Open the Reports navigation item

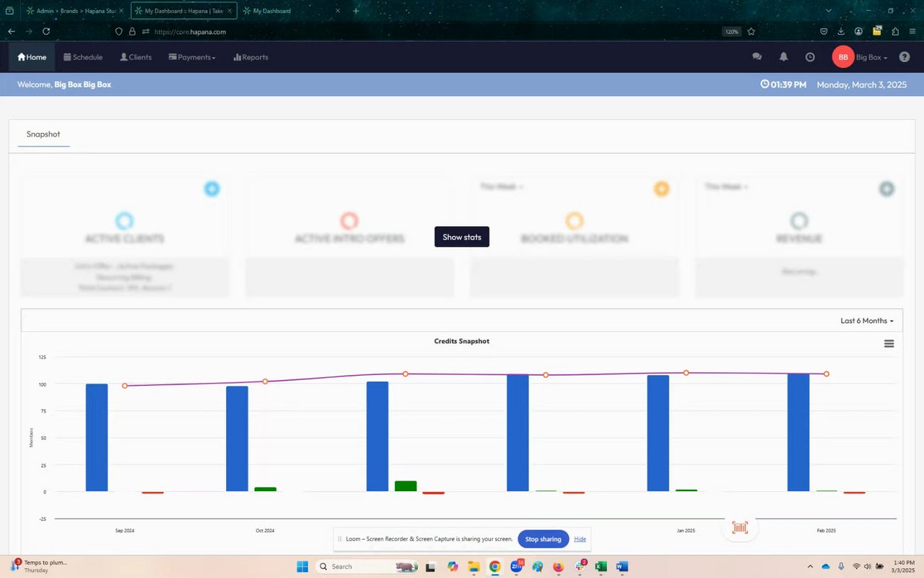click(250, 57)
